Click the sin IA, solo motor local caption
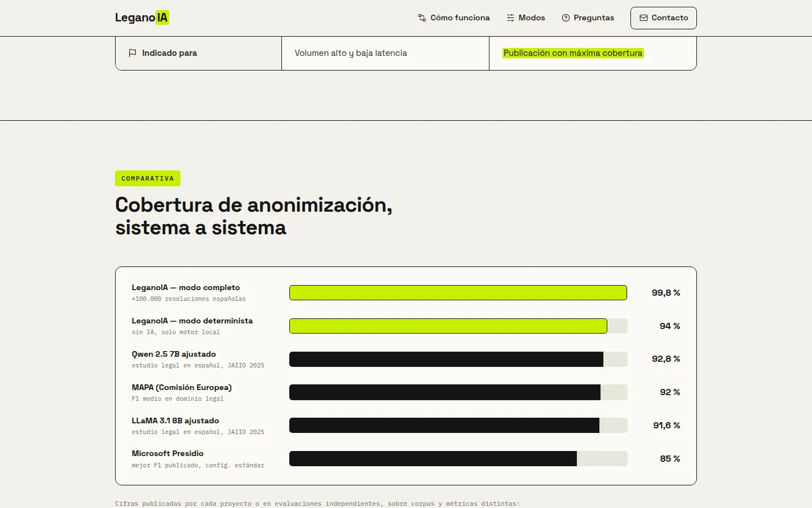Screen dimensions: 812x508 point(176,332)
